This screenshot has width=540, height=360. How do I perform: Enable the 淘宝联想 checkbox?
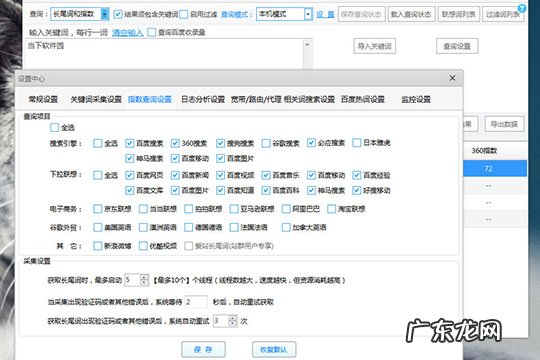coord(332,209)
